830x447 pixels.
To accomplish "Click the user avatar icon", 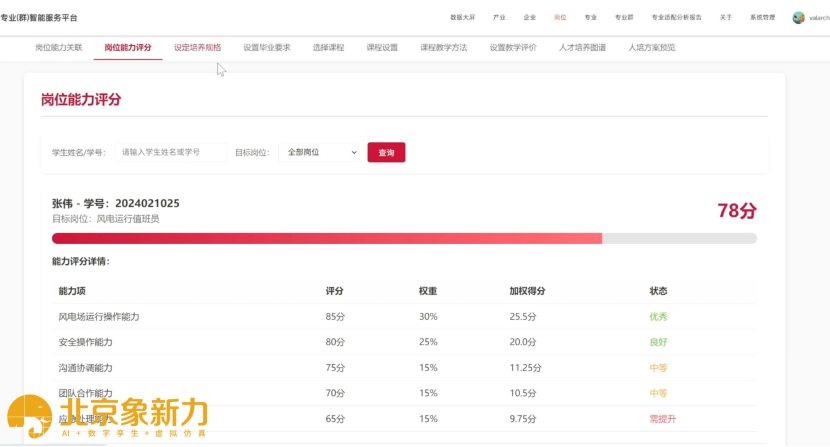I will pyautogui.click(x=798, y=18).
